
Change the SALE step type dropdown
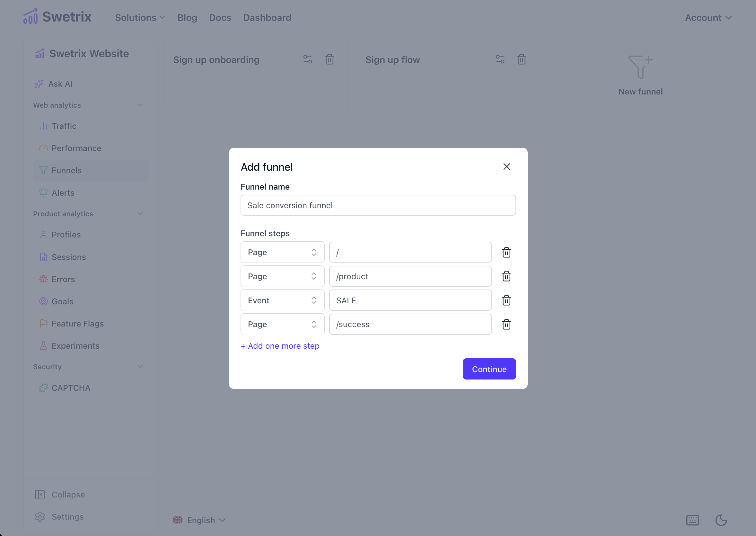click(x=282, y=300)
